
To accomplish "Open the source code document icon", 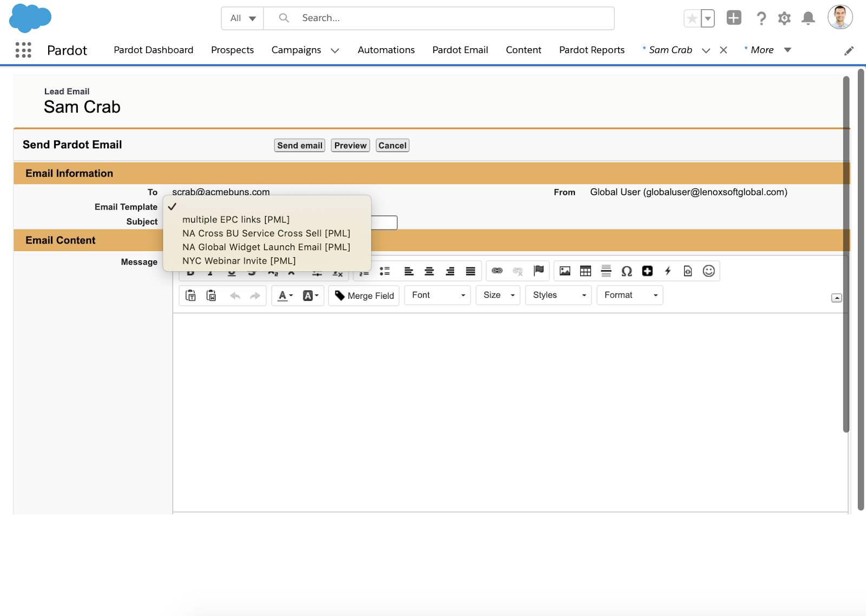I will [688, 271].
